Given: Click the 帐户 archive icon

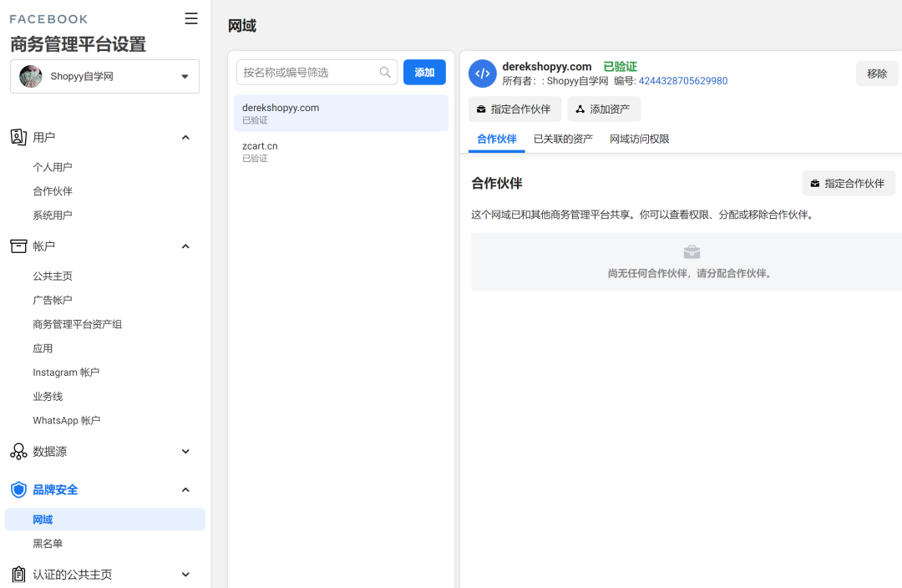Looking at the screenshot, I should pyautogui.click(x=18, y=246).
